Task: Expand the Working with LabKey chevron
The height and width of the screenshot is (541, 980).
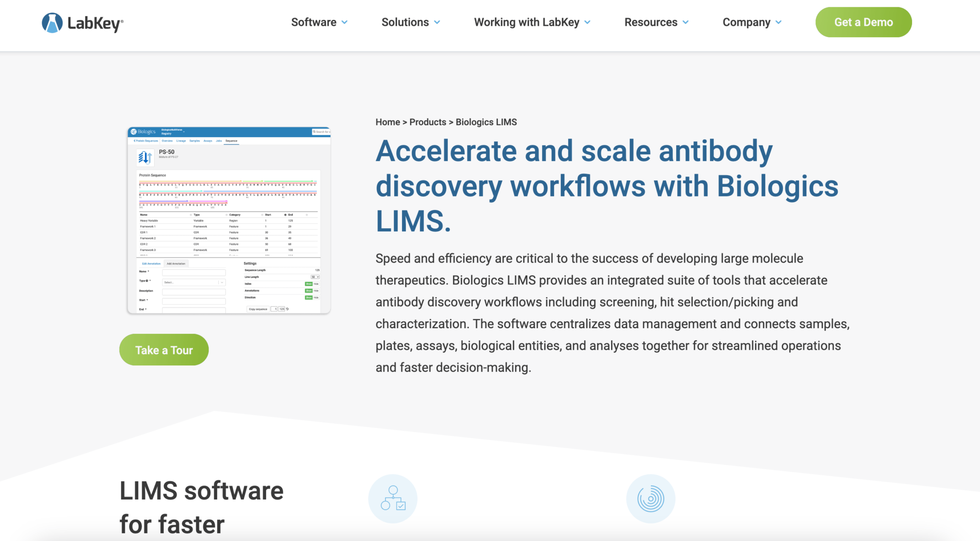Action: (x=588, y=22)
